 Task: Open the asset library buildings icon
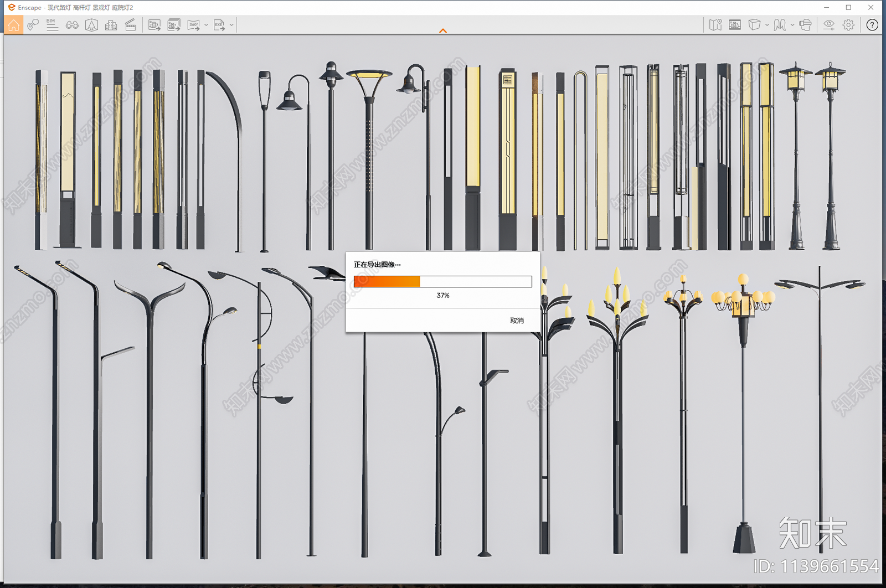click(x=111, y=25)
